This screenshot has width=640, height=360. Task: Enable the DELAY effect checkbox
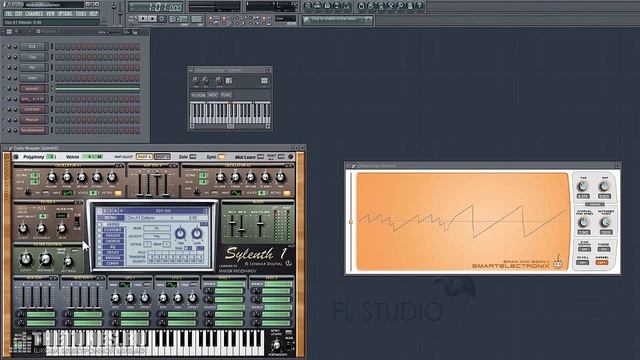click(x=100, y=252)
